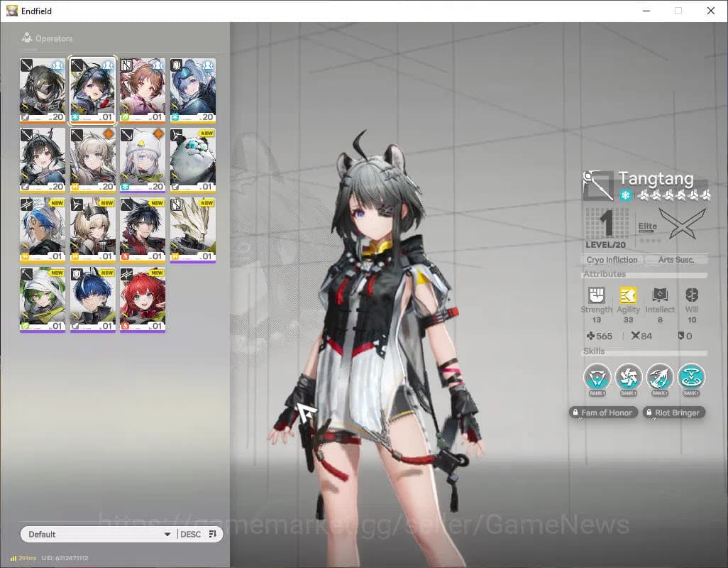Open the second skill pinwheel icon

(628, 377)
